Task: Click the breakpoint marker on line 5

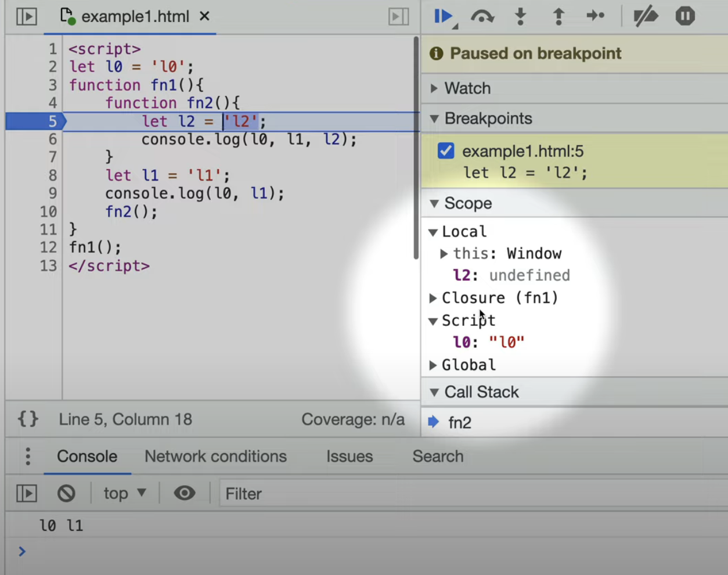Action: [x=35, y=121]
